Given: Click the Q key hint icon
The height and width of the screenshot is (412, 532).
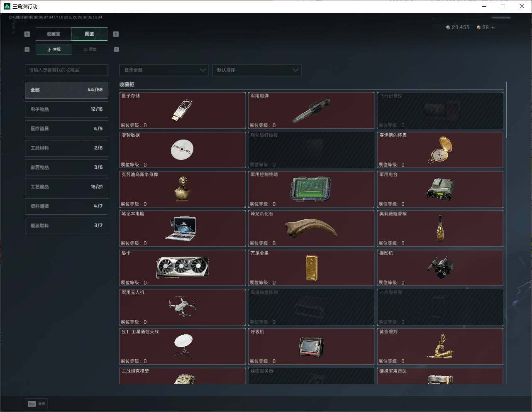Looking at the screenshot, I should point(27,34).
